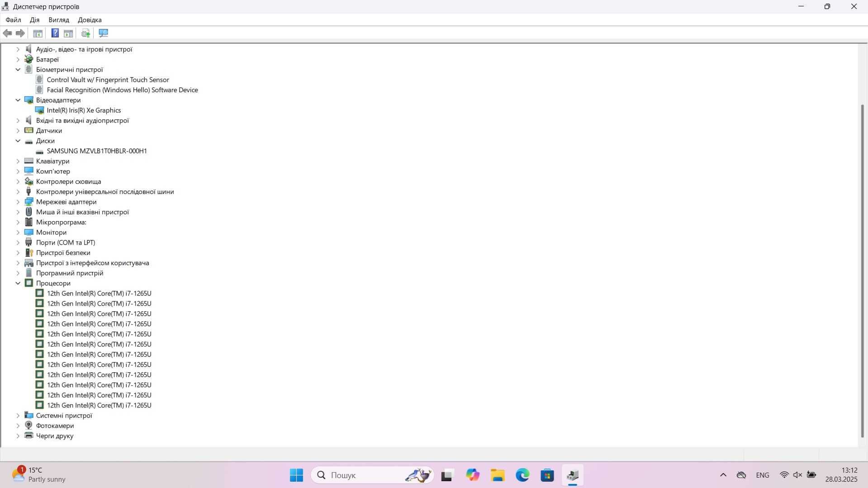Select the Черги друку label
The width and height of the screenshot is (868, 488).
(55, 436)
